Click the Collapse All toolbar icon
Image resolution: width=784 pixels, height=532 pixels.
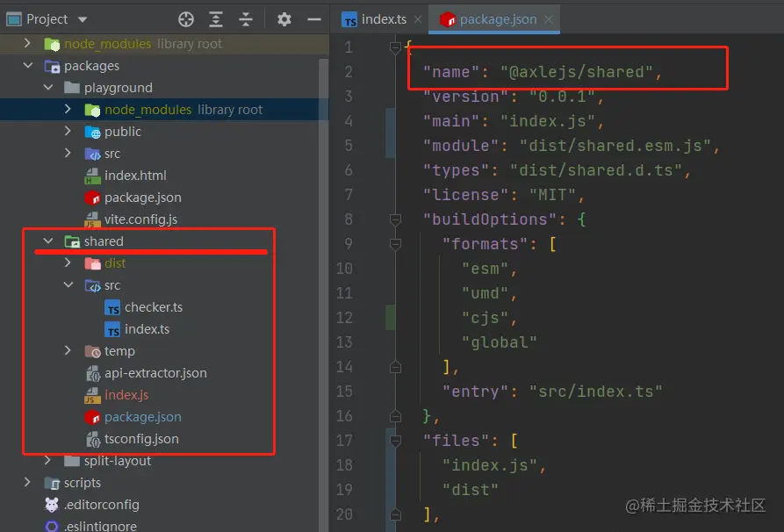[x=246, y=19]
